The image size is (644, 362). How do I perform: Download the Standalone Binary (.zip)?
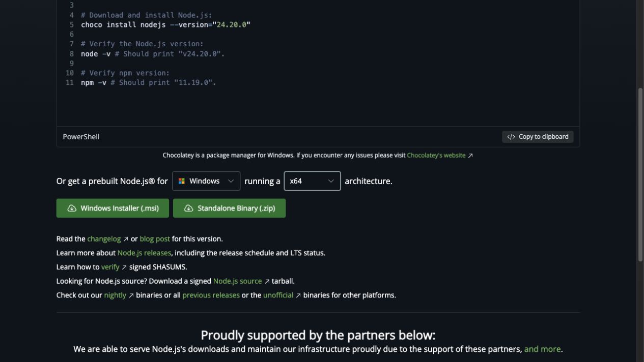pos(229,208)
